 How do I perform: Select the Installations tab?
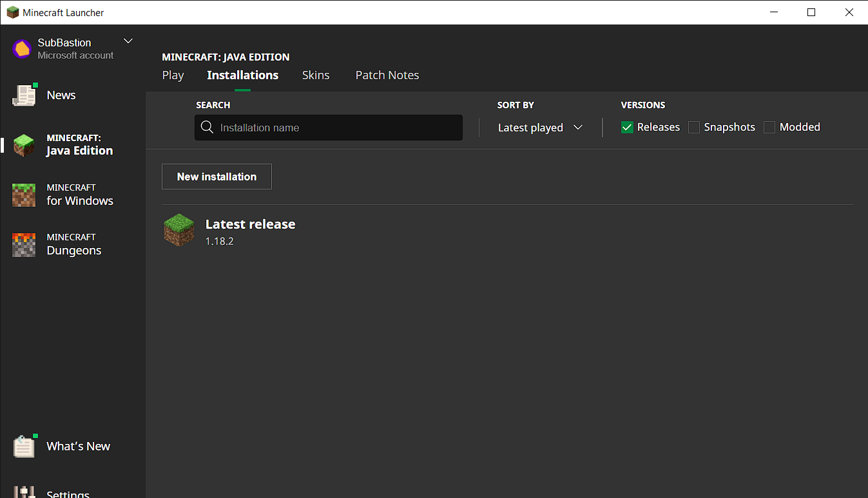243,75
